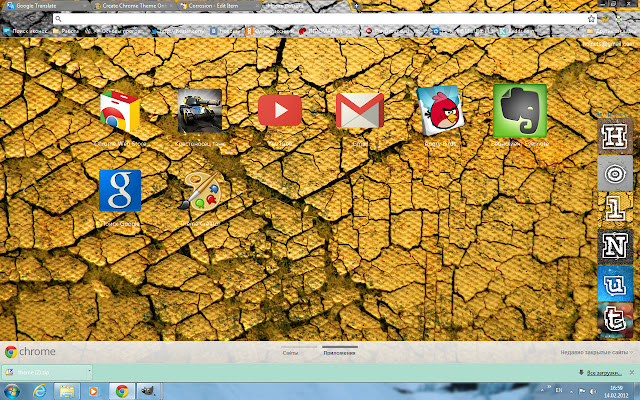The image size is (640, 400).
Task: Focus the address bar input
Action: (x=324, y=19)
